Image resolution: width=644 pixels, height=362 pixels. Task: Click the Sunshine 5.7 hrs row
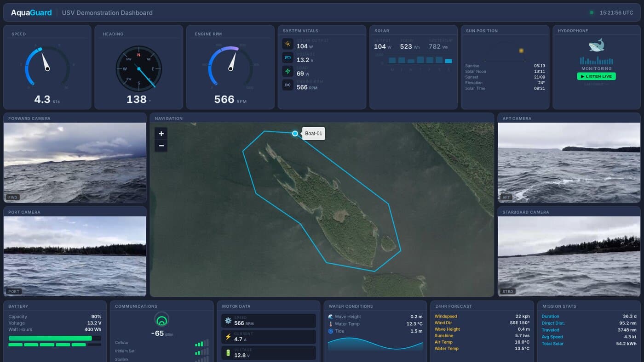(x=482, y=335)
